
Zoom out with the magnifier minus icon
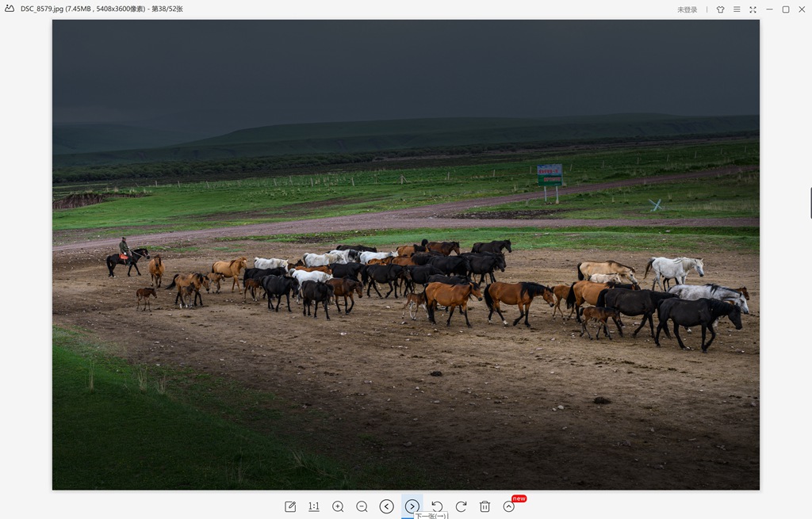[362, 506]
